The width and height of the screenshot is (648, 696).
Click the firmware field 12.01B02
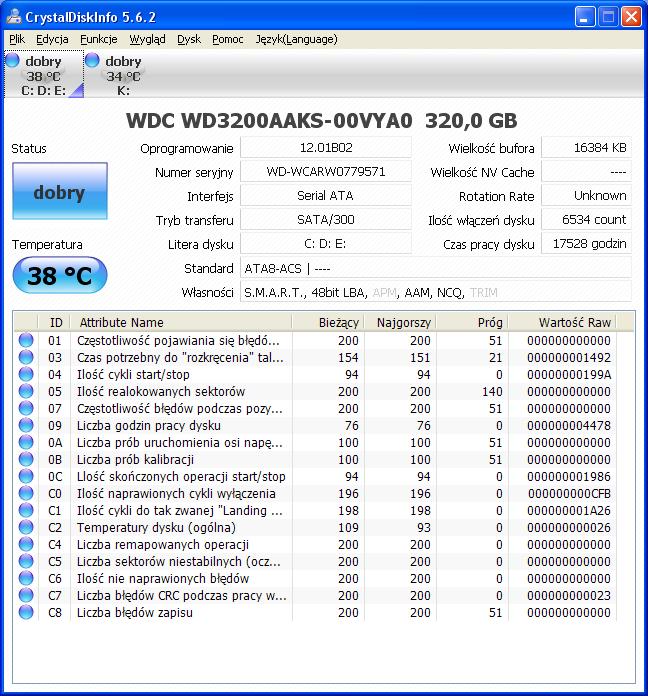click(326, 147)
